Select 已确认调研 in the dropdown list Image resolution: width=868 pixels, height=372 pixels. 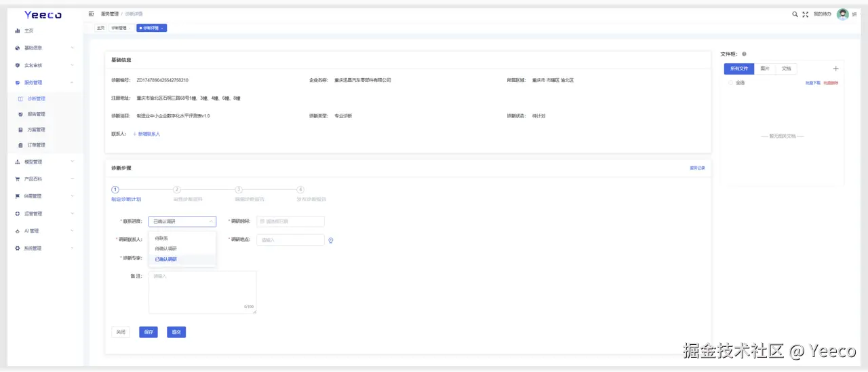182,259
